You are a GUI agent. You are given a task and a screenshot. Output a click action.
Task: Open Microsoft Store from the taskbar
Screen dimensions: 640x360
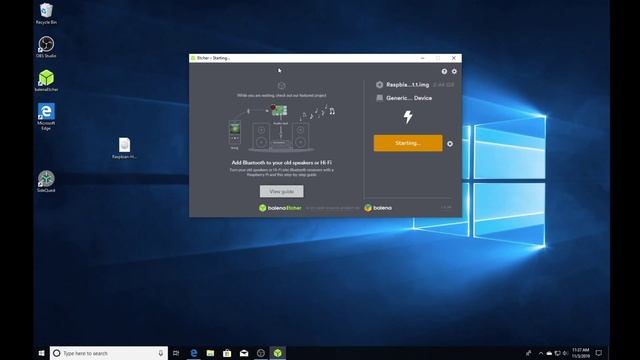pyautogui.click(x=227, y=353)
